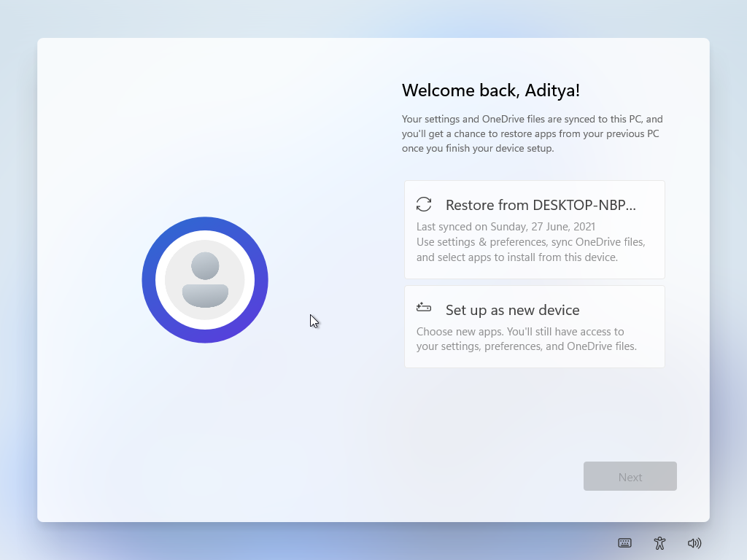Image resolution: width=747 pixels, height=560 pixels.
Task: Open the Accessibility figure icon
Action: 659,542
